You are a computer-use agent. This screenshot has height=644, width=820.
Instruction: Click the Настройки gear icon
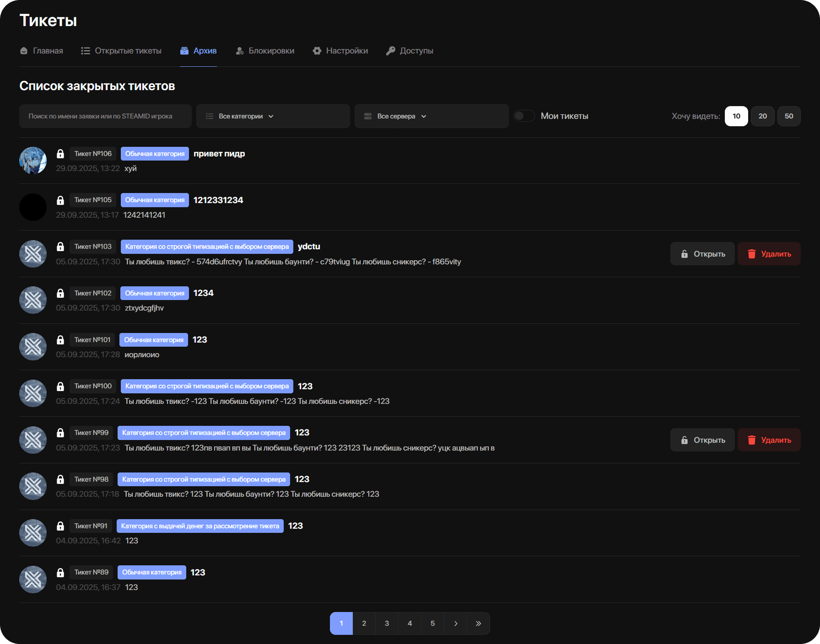point(317,51)
